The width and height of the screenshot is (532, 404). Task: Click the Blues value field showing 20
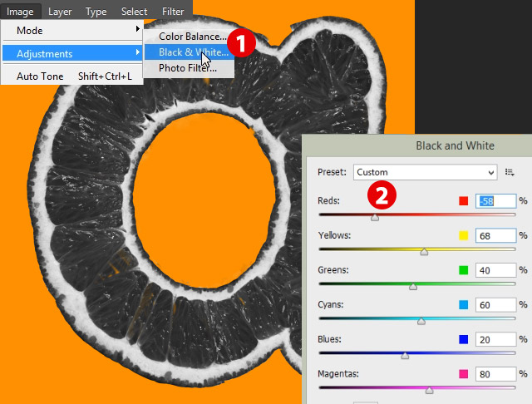pyautogui.click(x=495, y=339)
